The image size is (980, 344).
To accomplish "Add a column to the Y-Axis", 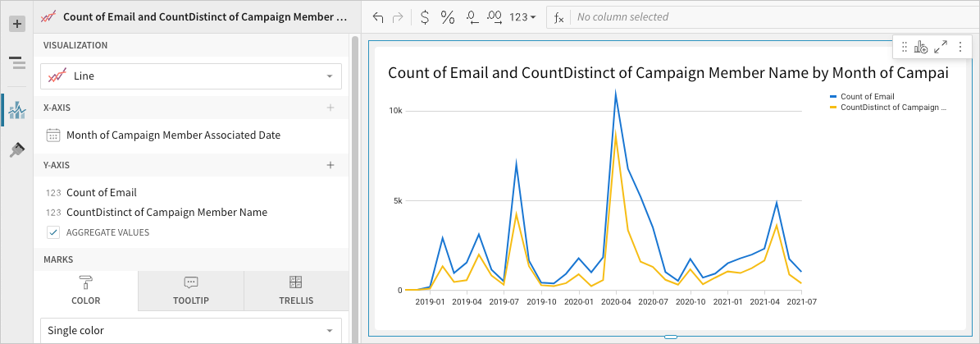I will (330, 165).
